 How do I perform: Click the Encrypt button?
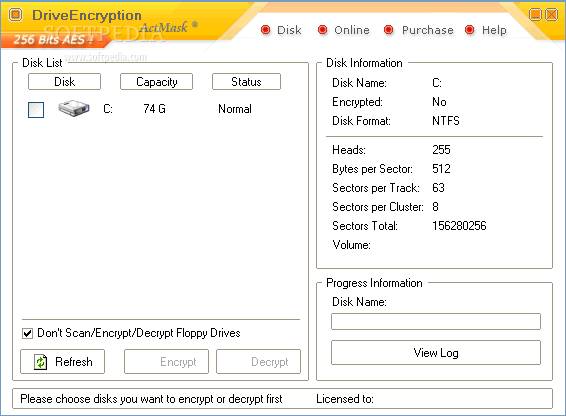point(166,361)
